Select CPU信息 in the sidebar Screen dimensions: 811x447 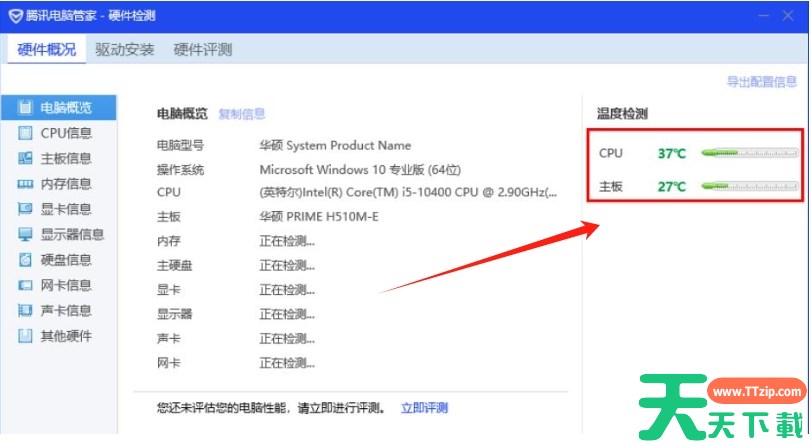point(59,133)
